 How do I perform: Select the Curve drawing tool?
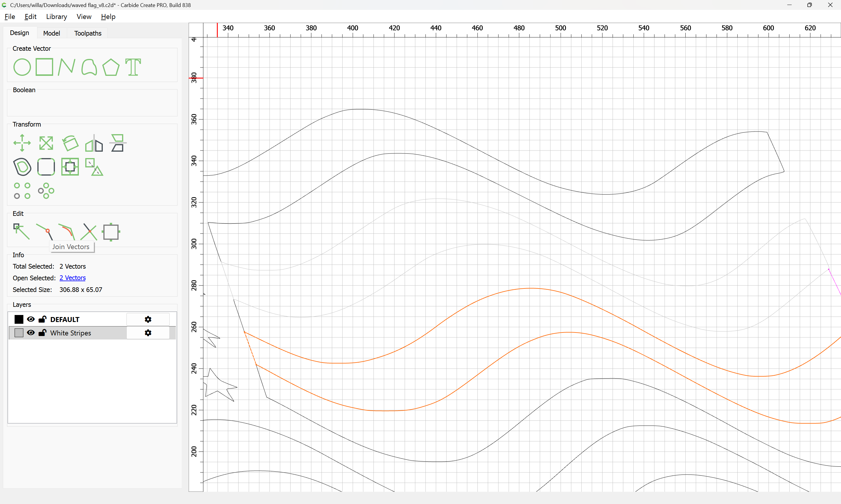[x=89, y=67]
